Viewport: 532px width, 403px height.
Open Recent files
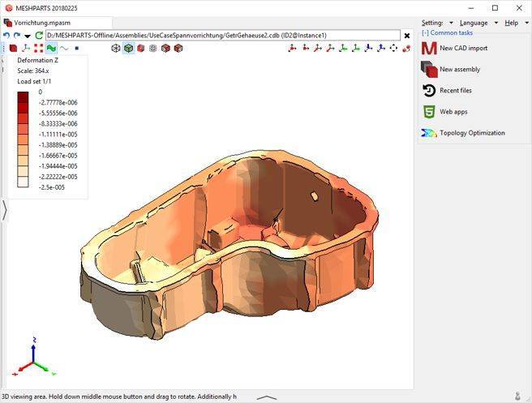pos(455,91)
